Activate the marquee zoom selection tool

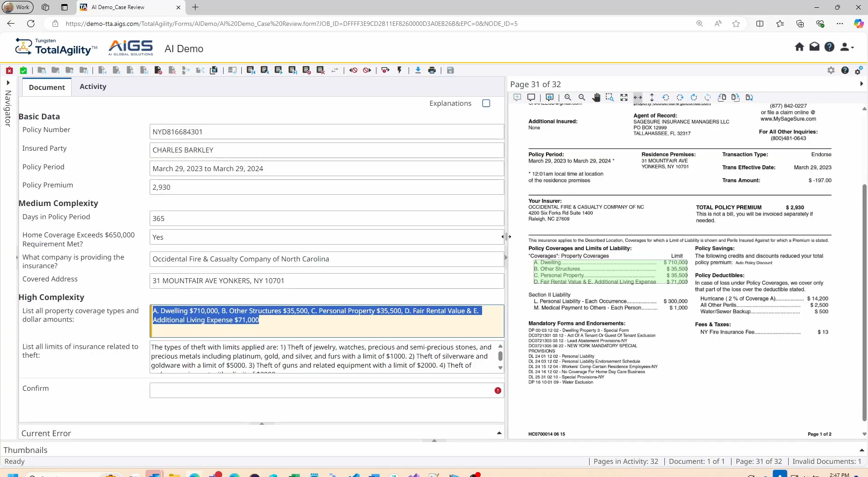[x=610, y=98]
